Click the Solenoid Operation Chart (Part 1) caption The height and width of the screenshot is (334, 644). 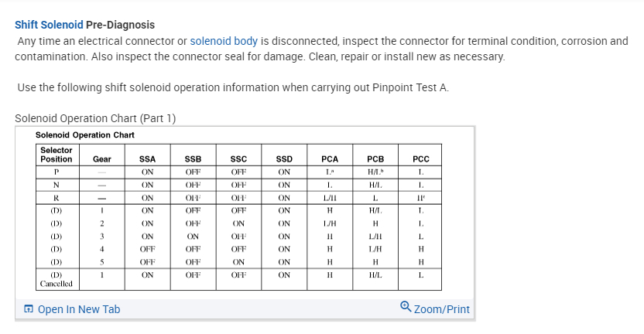(96, 118)
